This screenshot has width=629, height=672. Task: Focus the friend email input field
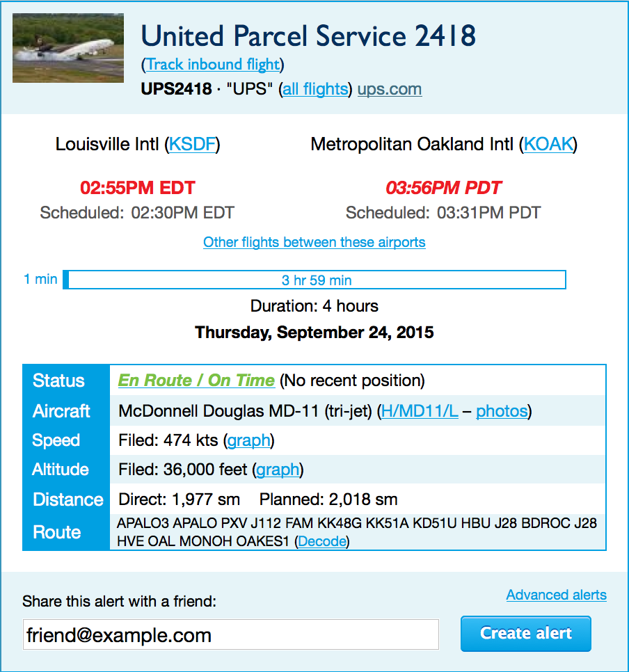231,634
